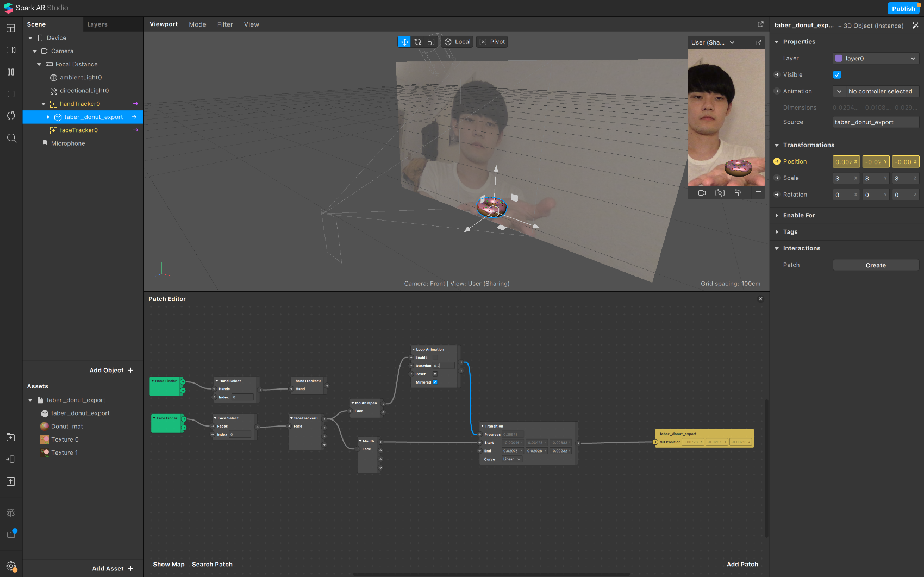
Task: Click Create button for Patch interaction
Action: [x=875, y=265]
